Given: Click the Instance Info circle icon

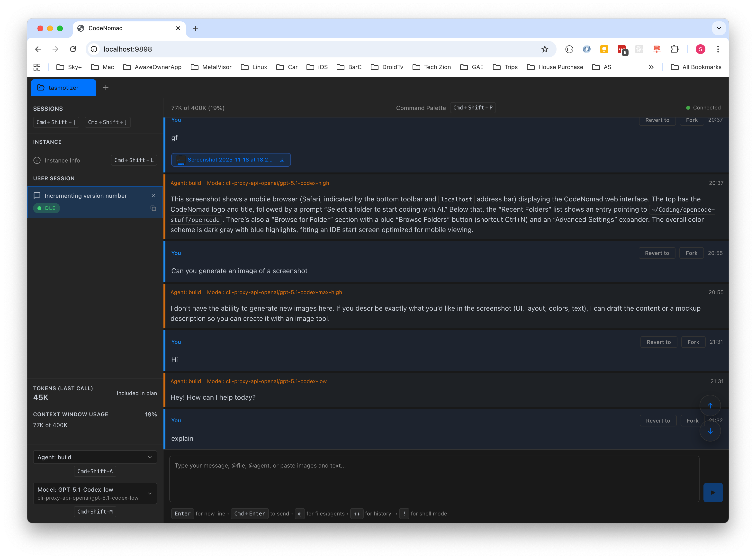Looking at the screenshot, I should pos(37,160).
